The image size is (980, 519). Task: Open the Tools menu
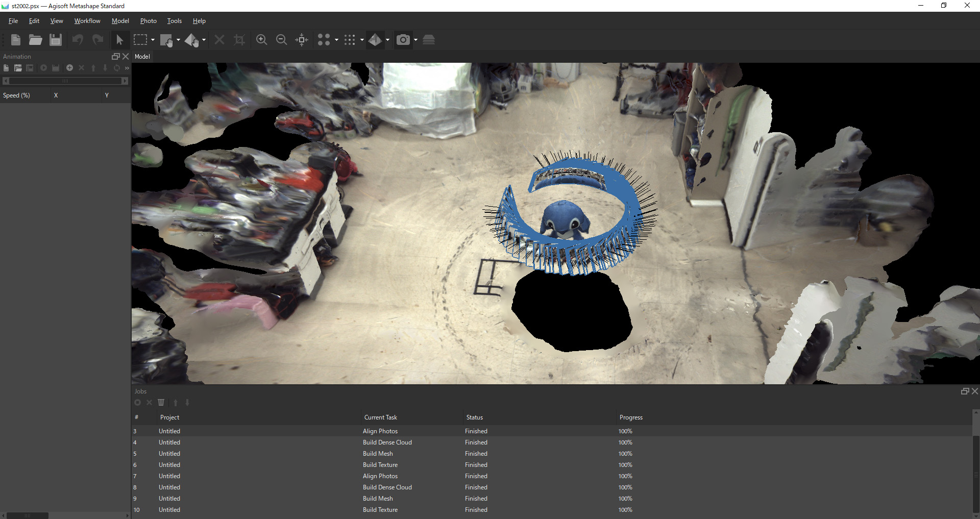174,21
